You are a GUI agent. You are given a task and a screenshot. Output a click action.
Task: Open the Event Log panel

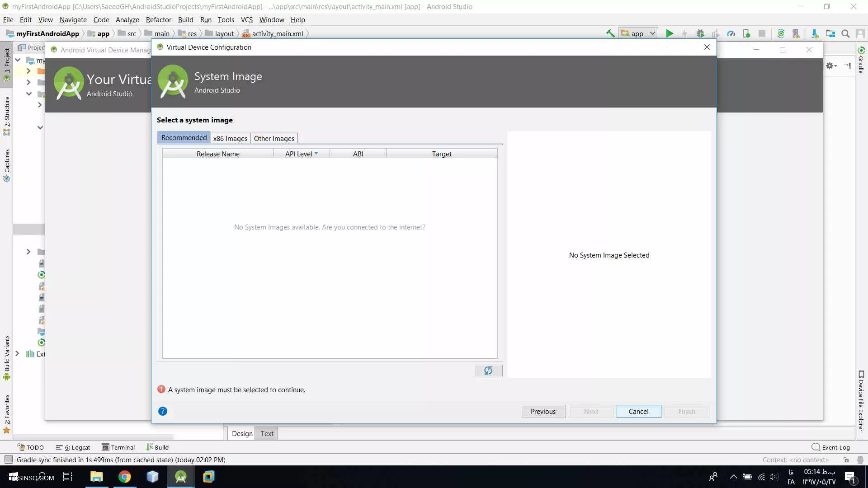pos(831,447)
